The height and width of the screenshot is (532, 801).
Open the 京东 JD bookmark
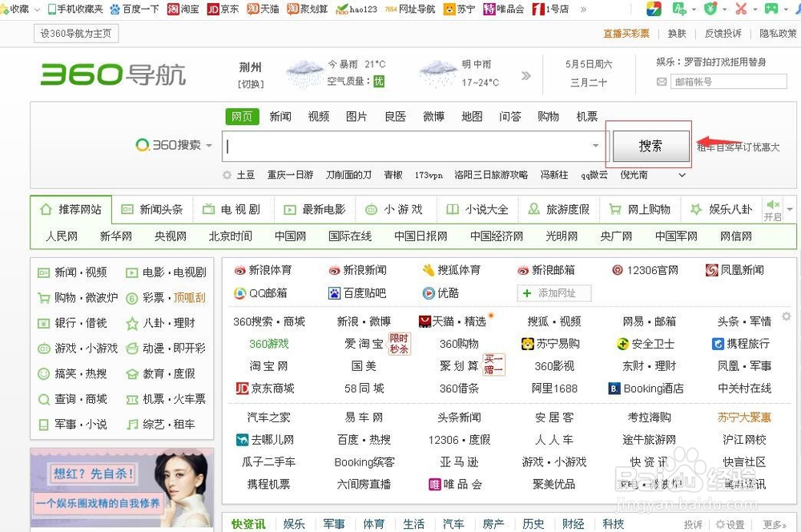[x=223, y=9]
